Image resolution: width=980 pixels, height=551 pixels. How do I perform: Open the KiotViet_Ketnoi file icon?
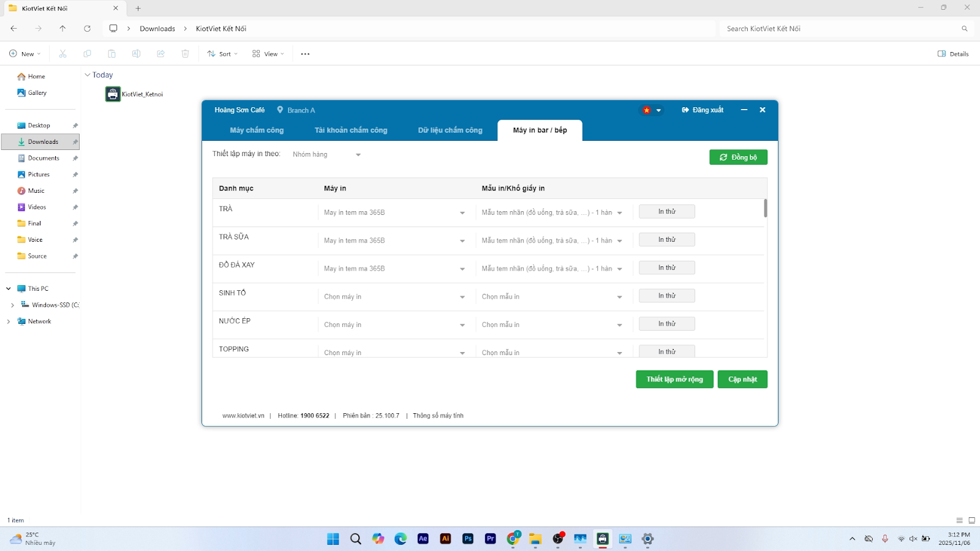[113, 94]
